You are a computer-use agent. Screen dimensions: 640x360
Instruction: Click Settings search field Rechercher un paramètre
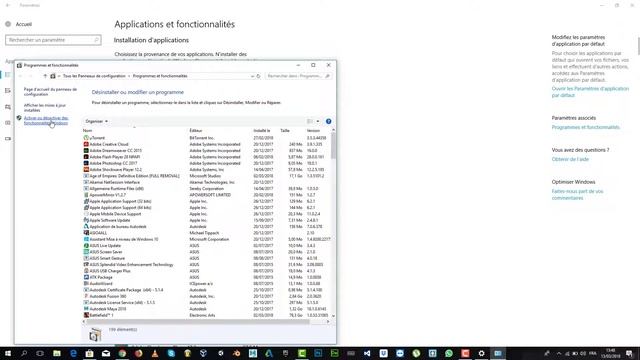click(53, 40)
